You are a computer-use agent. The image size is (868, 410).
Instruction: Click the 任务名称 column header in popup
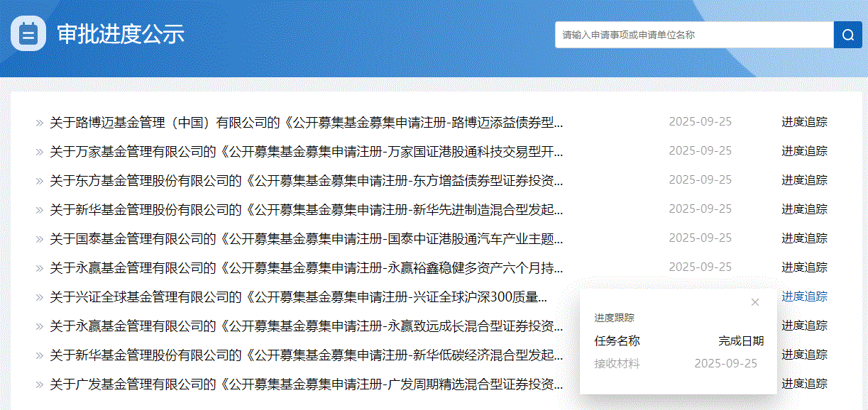[617, 341]
